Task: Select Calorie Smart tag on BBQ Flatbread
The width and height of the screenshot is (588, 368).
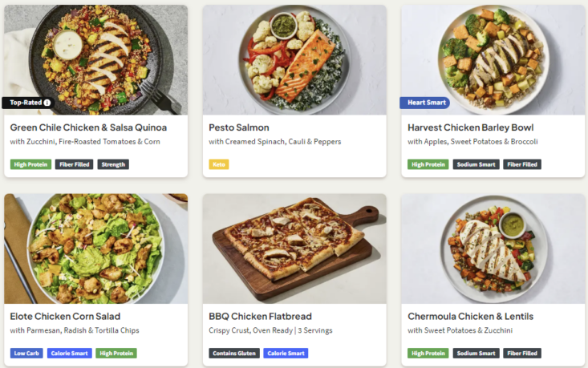Action: (286, 354)
